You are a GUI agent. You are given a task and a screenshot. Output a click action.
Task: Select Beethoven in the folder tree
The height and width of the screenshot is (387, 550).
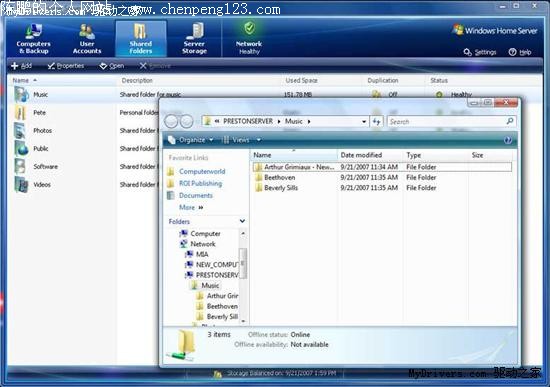[x=222, y=306]
